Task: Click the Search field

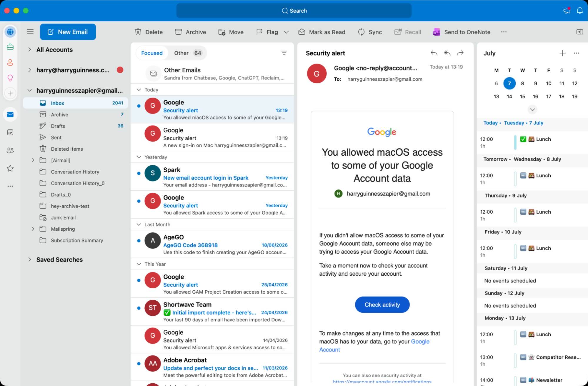Action: tap(294, 11)
